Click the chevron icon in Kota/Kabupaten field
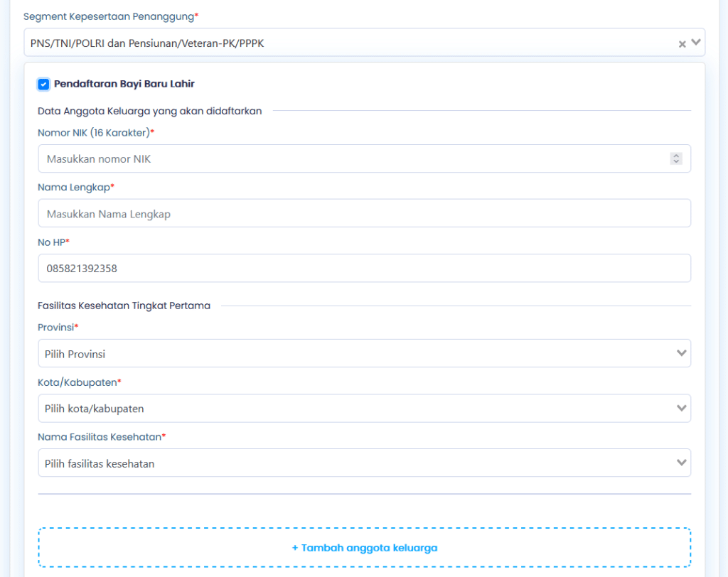The image size is (728, 577). coord(682,408)
